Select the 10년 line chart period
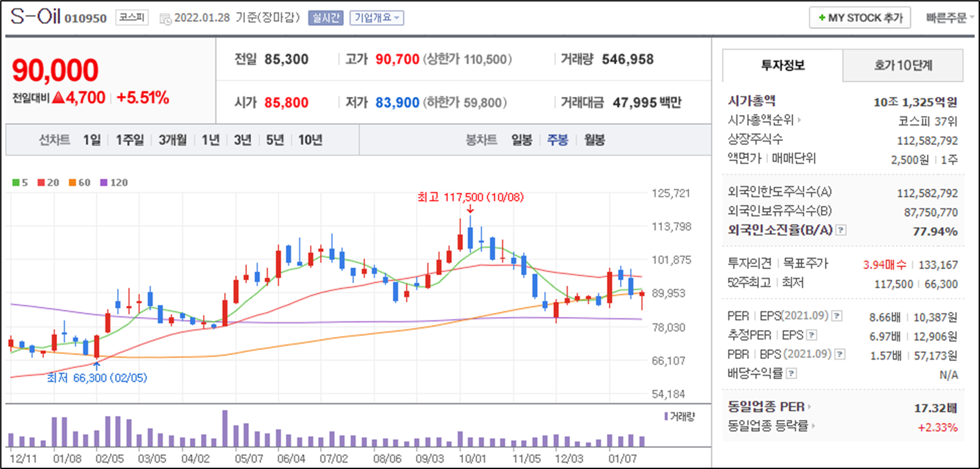The width and height of the screenshot is (980, 469). (310, 140)
